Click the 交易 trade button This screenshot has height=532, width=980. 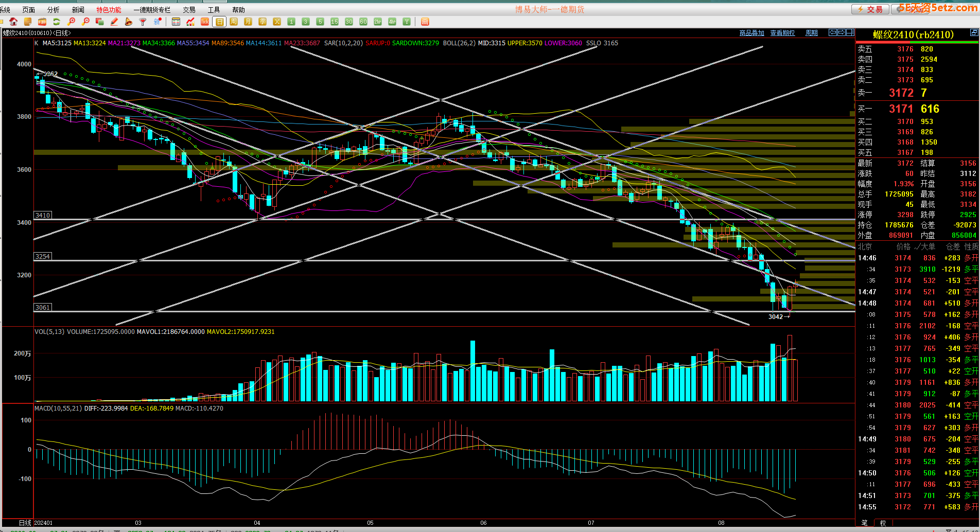click(x=869, y=9)
